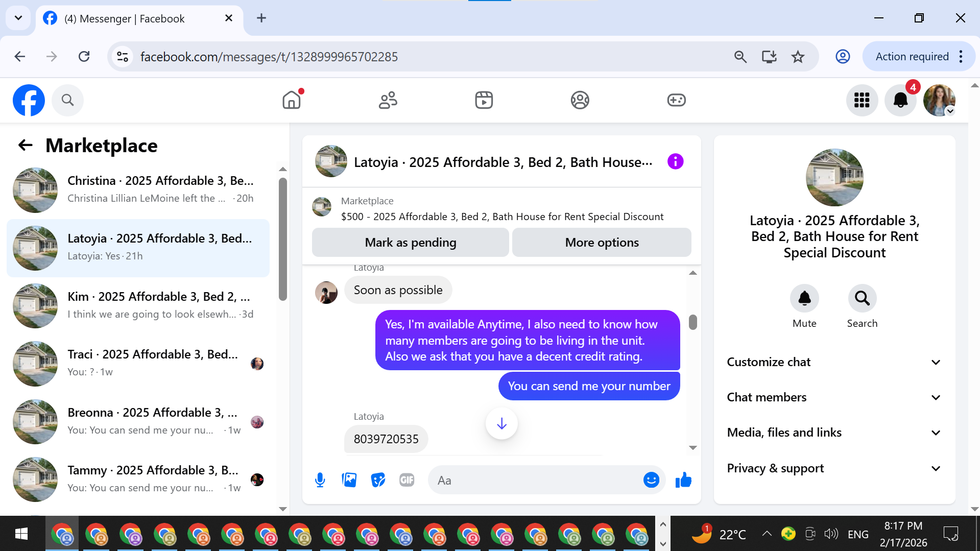Open the Gaming controller icon
The image size is (980, 551).
(x=676, y=100)
